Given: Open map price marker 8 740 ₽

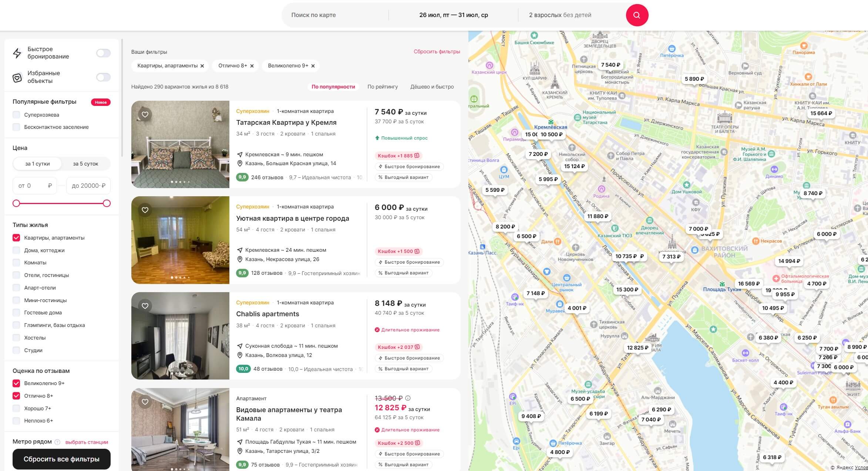Looking at the screenshot, I should pyautogui.click(x=813, y=193).
